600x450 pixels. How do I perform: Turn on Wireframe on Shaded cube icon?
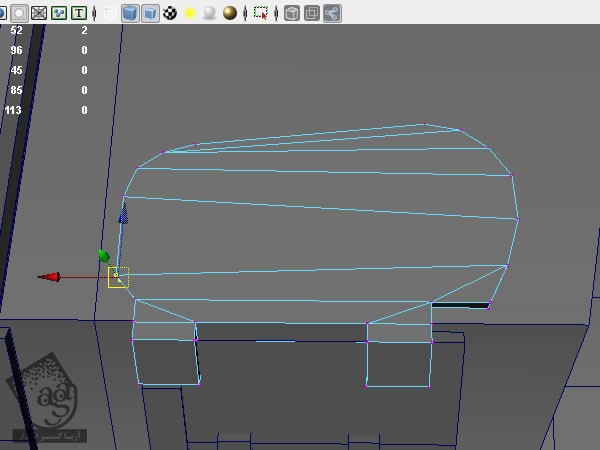click(149, 13)
